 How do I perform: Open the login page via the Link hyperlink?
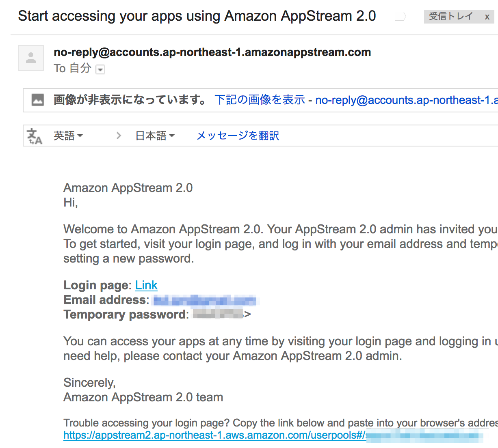[x=146, y=285]
